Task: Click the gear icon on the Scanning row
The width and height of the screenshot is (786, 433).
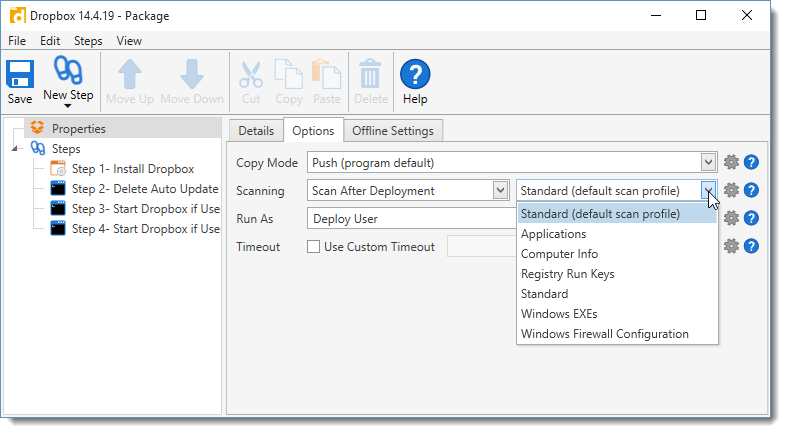Action: pos(731,190)
